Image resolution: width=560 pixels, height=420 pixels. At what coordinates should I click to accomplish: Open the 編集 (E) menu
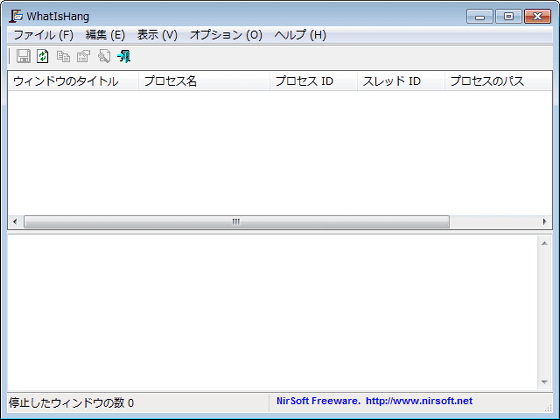click(105, 35)
